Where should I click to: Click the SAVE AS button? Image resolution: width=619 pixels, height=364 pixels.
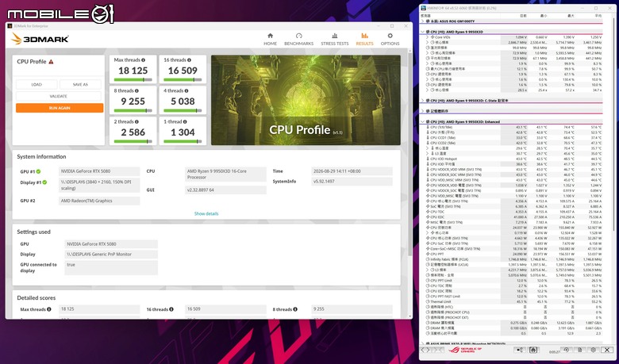[x=80, y=84]
